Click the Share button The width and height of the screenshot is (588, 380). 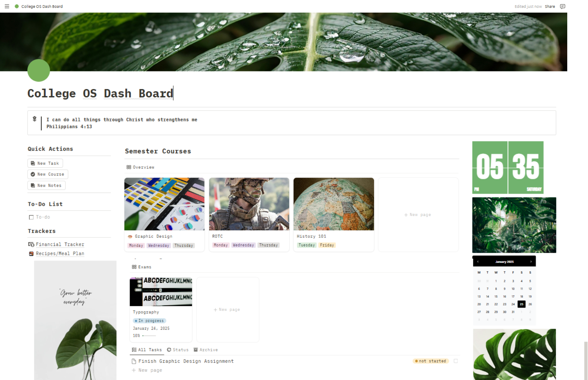[550, 6]
